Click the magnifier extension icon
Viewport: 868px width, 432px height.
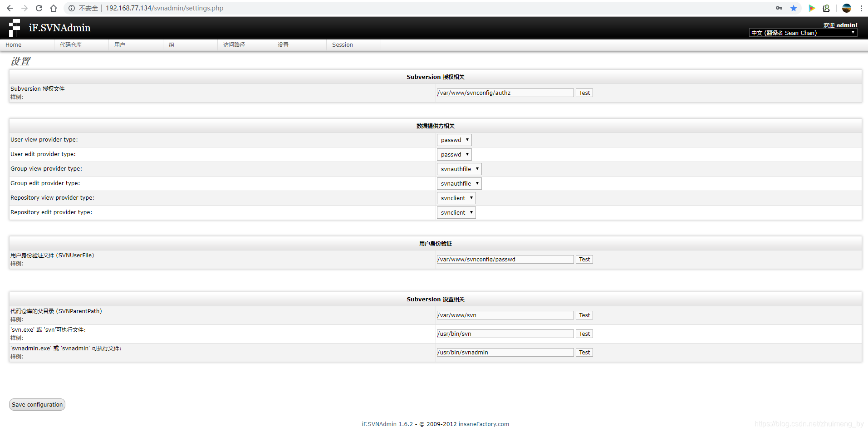click(826, 8)
